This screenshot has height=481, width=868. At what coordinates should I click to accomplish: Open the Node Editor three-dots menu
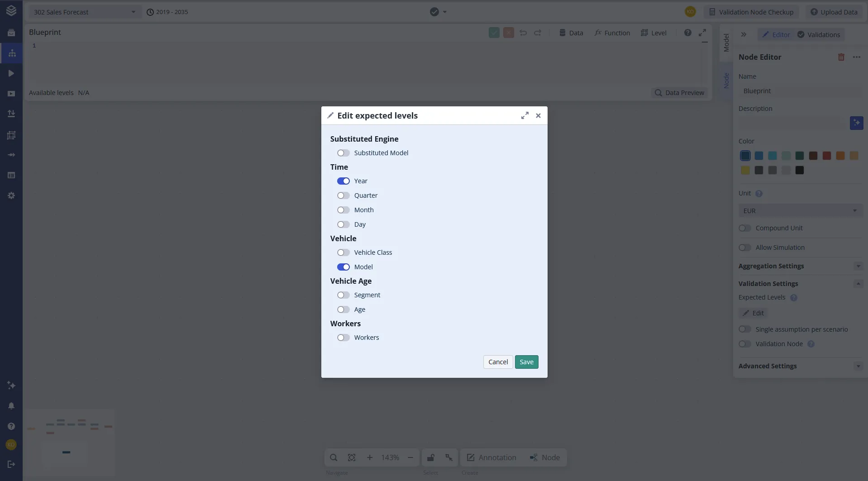856,57
